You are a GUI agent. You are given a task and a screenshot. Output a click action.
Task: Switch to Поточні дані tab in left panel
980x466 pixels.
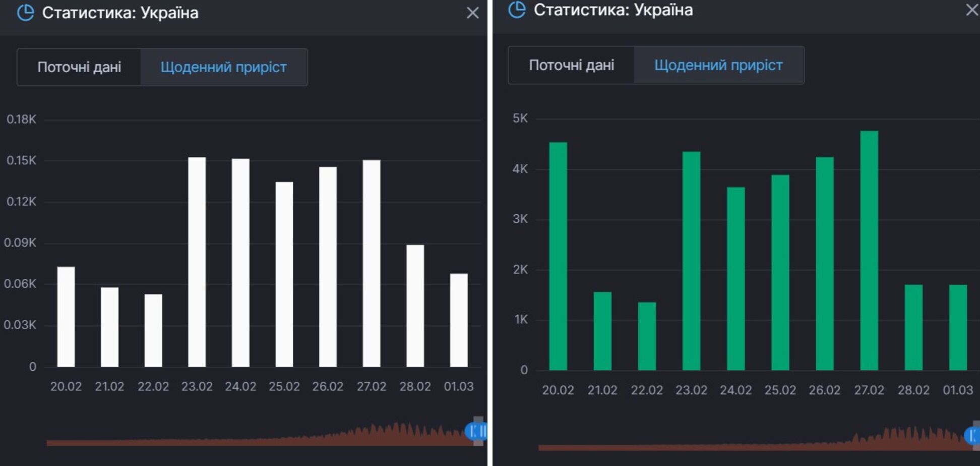(79, 67)
